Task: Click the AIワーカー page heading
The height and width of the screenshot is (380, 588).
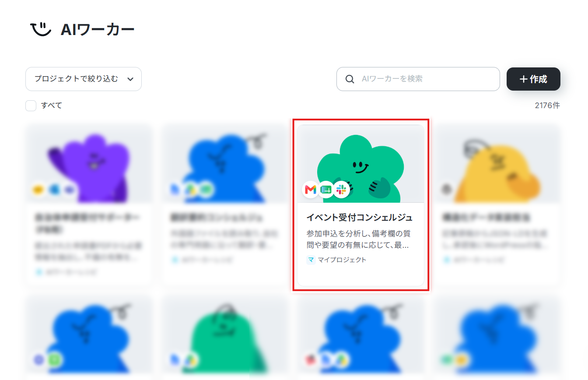Action: pyautogui.click(x=98, y=30)
